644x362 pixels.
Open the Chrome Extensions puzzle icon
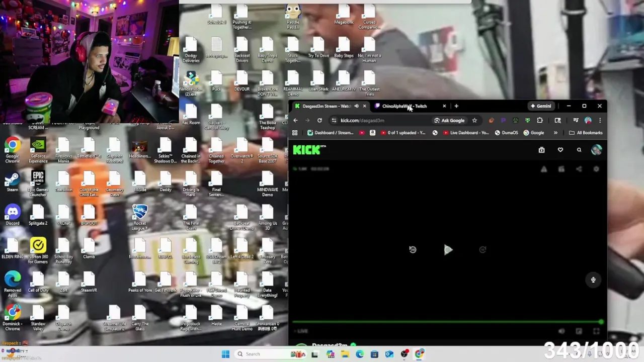(540, 121)
